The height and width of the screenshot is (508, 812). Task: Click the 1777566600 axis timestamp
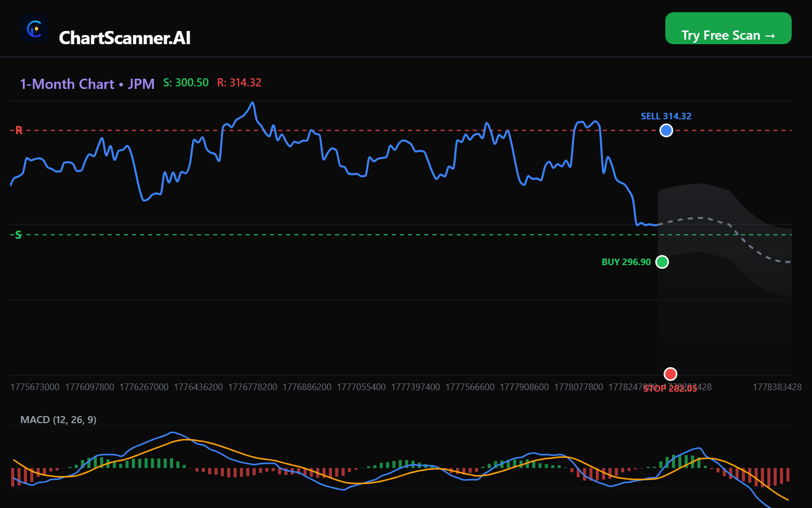pos(470,387)
